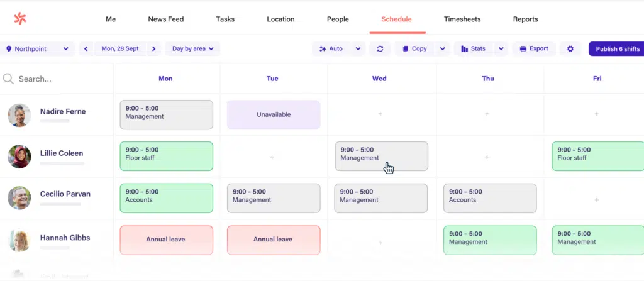This screenshot has height=281, width=644.
Task: Go to next week arrow
Action: click(154, 49)
